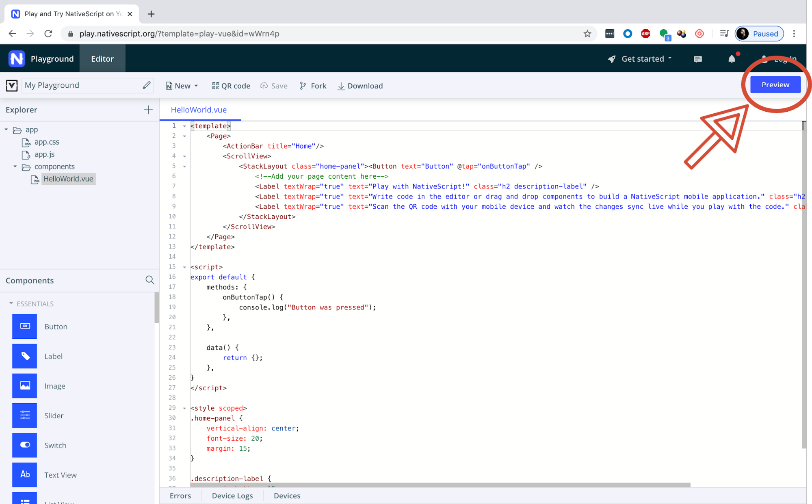Click line number 19 in gutter
This screenshot has height=504, width=812.
click(x=172, y=307)
